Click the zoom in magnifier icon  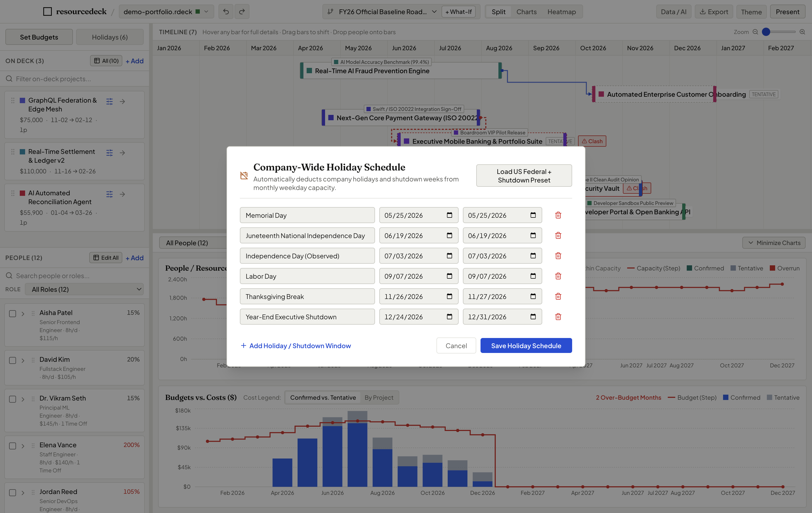[802, 32]
